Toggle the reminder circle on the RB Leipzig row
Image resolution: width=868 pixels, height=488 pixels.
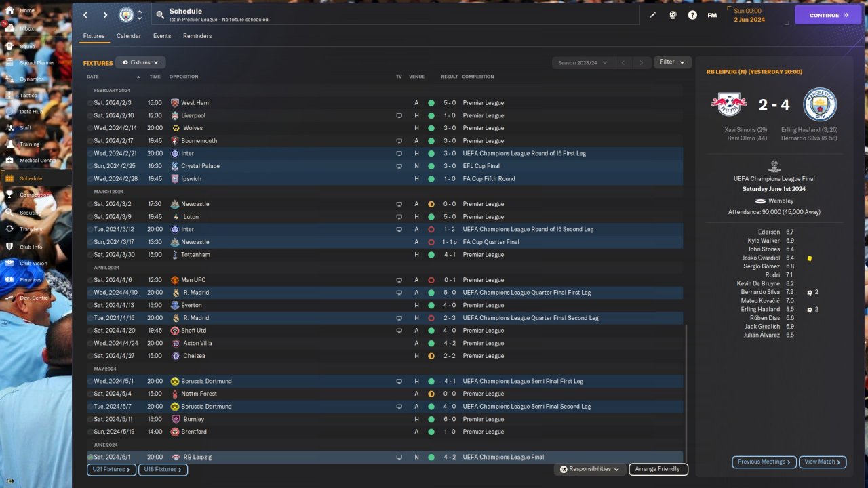pyautogui.click(x=90, y=457)
